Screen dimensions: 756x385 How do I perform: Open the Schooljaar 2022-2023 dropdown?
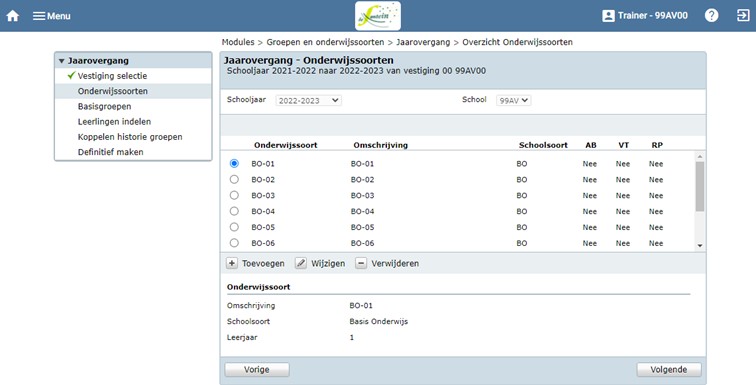(x=309, y=101)
